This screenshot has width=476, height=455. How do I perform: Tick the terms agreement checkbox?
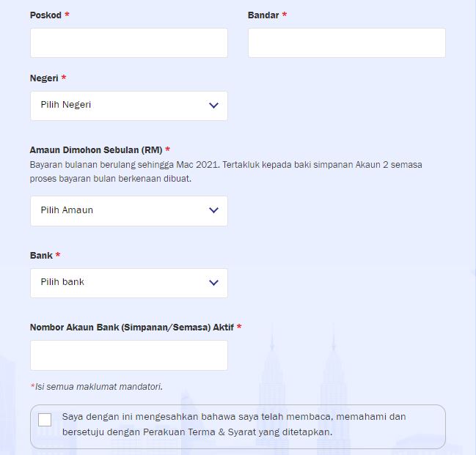(x=45, y=420)
